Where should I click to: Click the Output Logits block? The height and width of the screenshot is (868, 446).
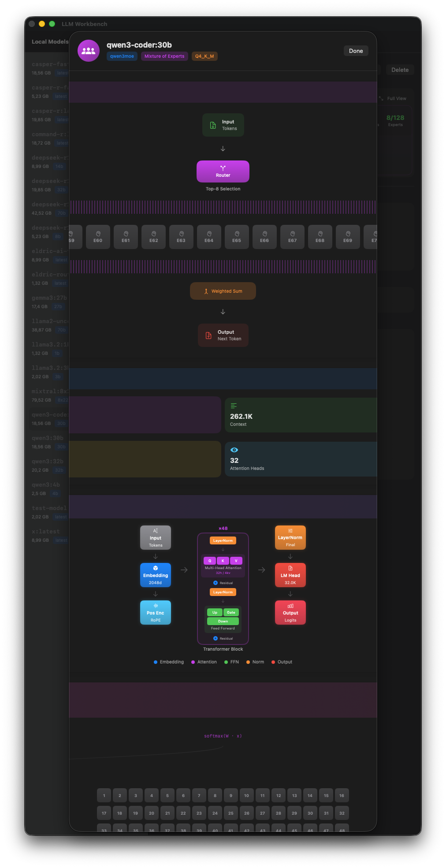(x=290, y=612)
